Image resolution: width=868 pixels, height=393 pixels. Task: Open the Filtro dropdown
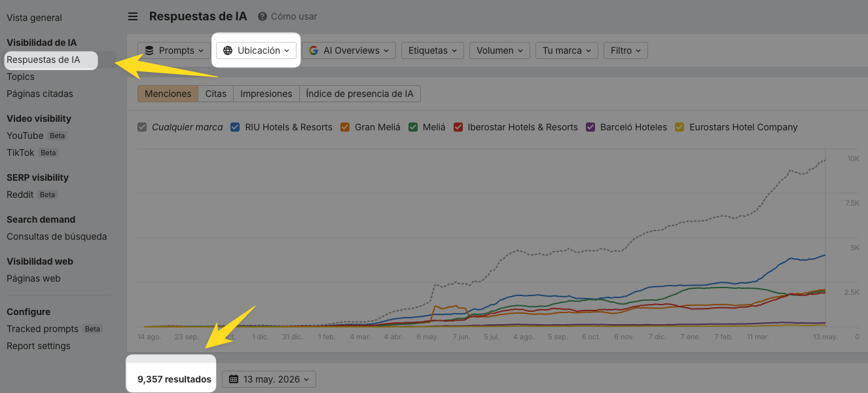[x=626, y=50]
